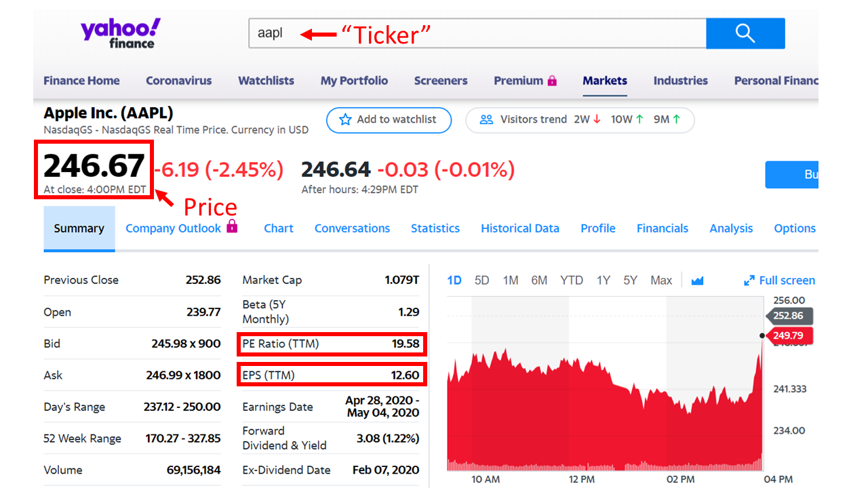868x488 pixels.
Task: Click the Yahoo Finance logo
Action: [121, 34]
